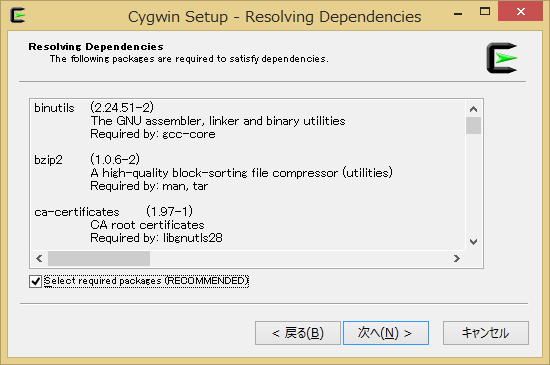Image resolution: width=550 pixels, height=365 pixels.
Task: Click the vertical scrollbar down arrow
Action: point(474,242)
